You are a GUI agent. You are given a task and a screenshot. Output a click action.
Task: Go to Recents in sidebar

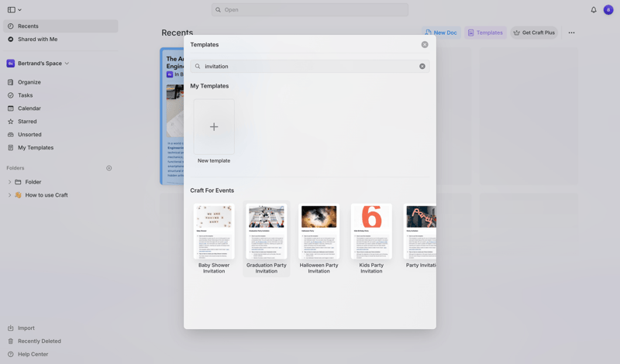[60, 26]
